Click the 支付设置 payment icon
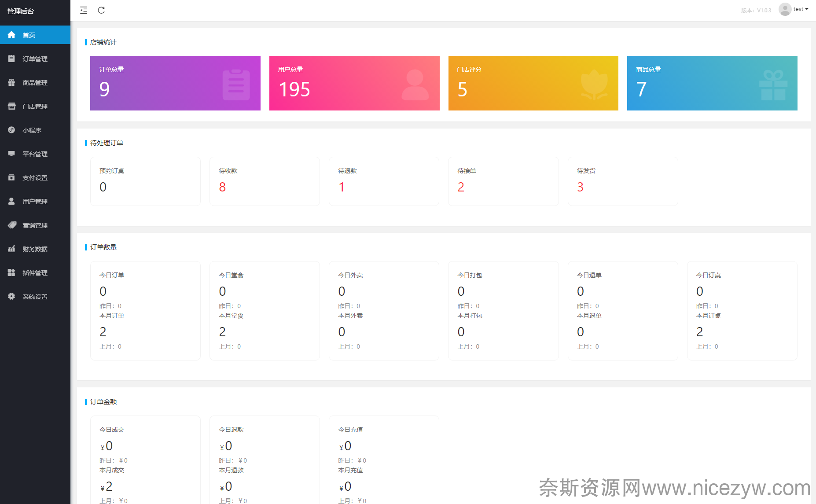Viewport: 816px width, 504px height. 11,177
